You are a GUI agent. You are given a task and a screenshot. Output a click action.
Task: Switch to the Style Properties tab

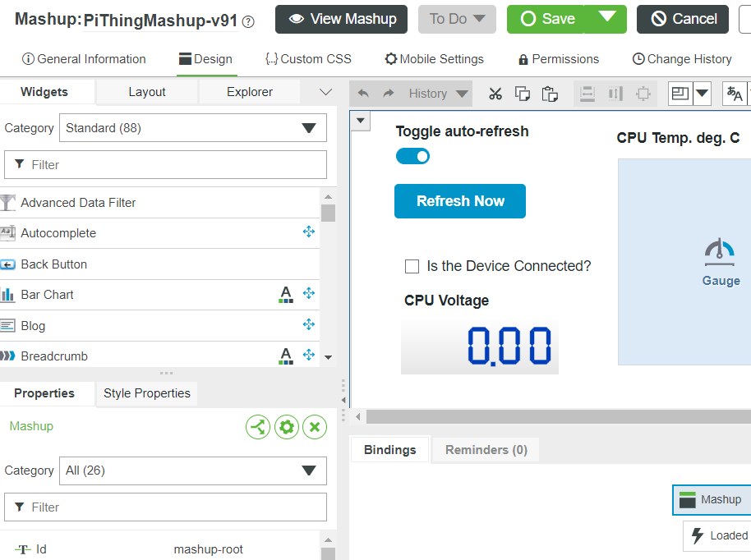146,394
